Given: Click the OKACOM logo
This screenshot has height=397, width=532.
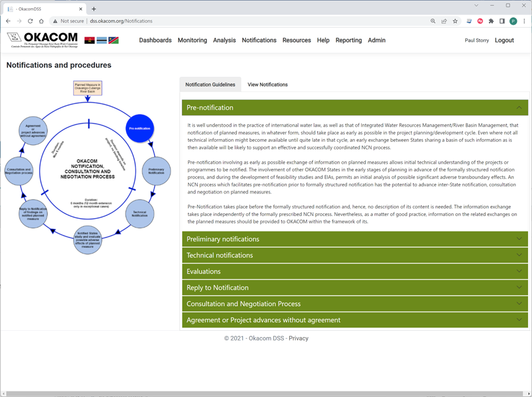Looking at the screenshot, I should tap(42, 40).
